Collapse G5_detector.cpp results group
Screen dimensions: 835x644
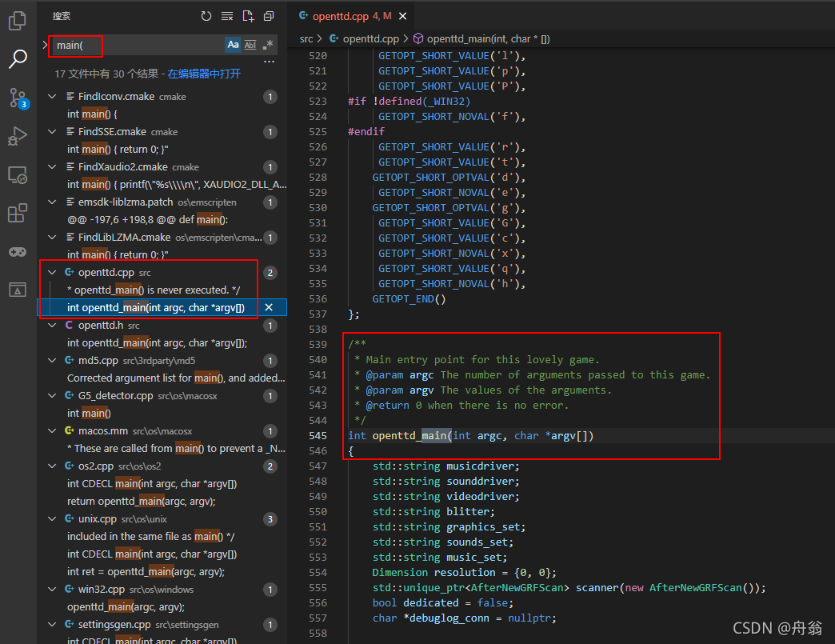pyautogui.click(x=52, y=395)
